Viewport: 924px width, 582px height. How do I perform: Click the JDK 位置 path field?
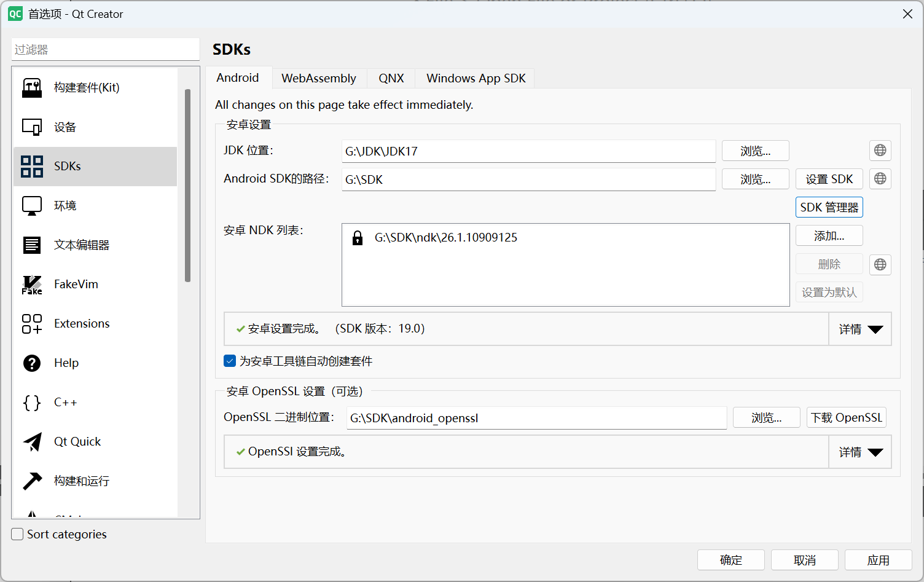tap(529, 151)
